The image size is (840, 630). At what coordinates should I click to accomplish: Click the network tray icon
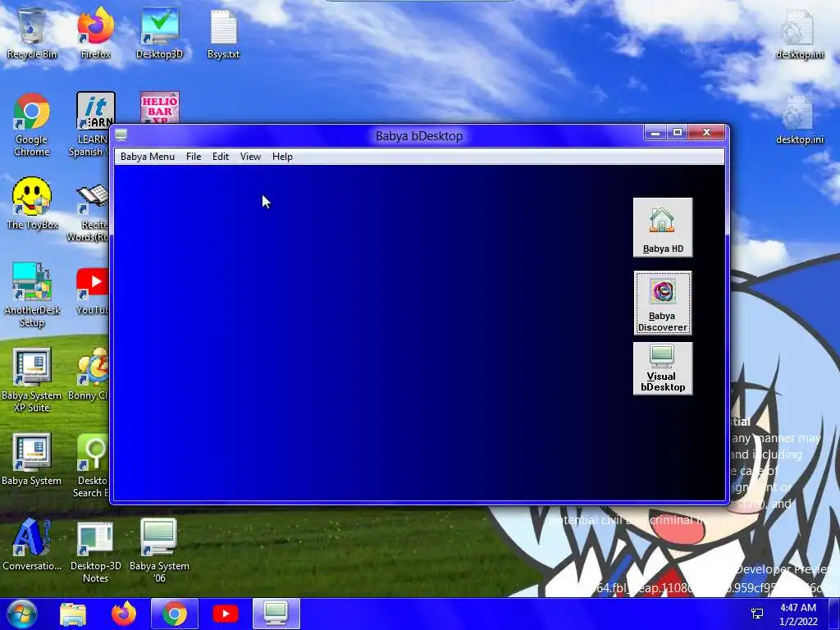coord(757,614)
